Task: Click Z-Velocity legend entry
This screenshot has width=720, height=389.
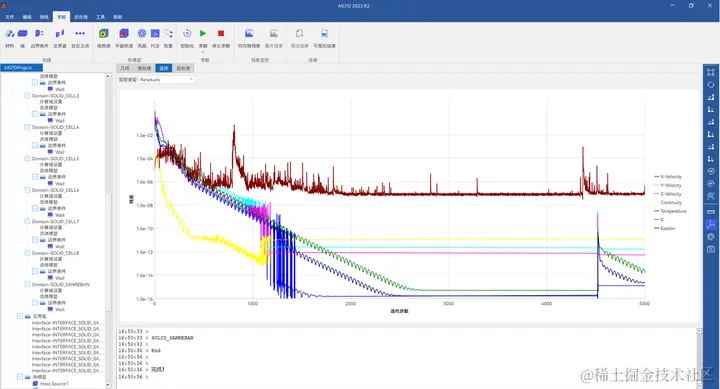Action: pyautogui.click(x=668, y=194)
